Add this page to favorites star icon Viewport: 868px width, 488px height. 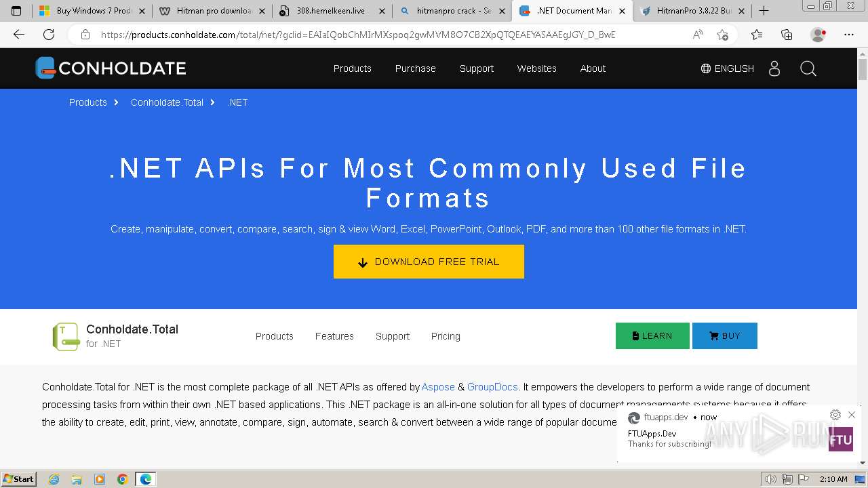point(722,35)
